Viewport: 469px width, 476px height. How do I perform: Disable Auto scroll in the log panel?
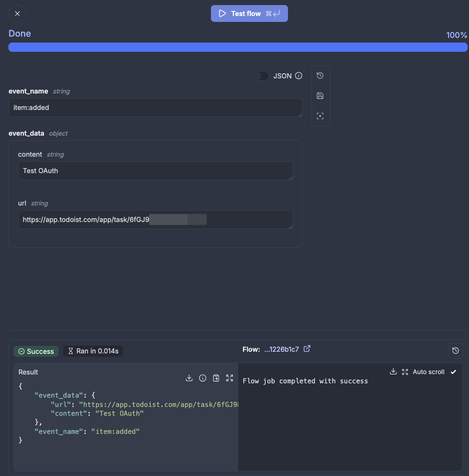[453, 372]
